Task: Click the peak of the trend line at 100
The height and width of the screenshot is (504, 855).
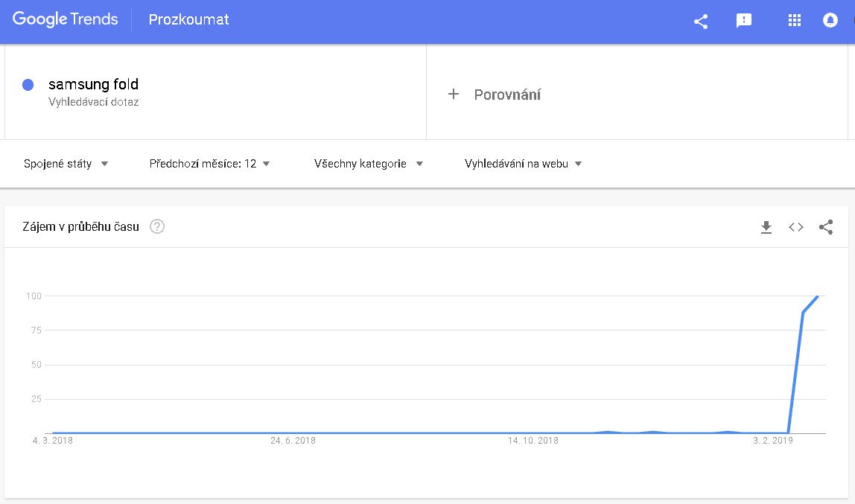Action: click(x=818, y=296)
